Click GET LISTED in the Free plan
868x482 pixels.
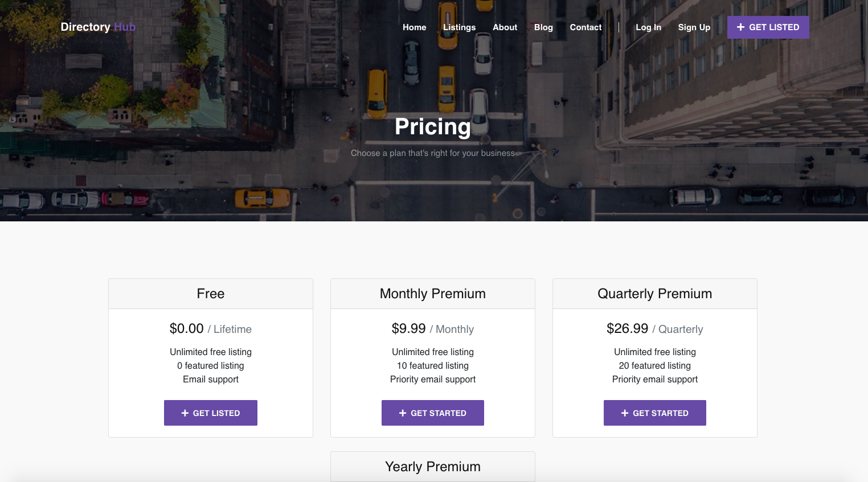coord(211,413)
